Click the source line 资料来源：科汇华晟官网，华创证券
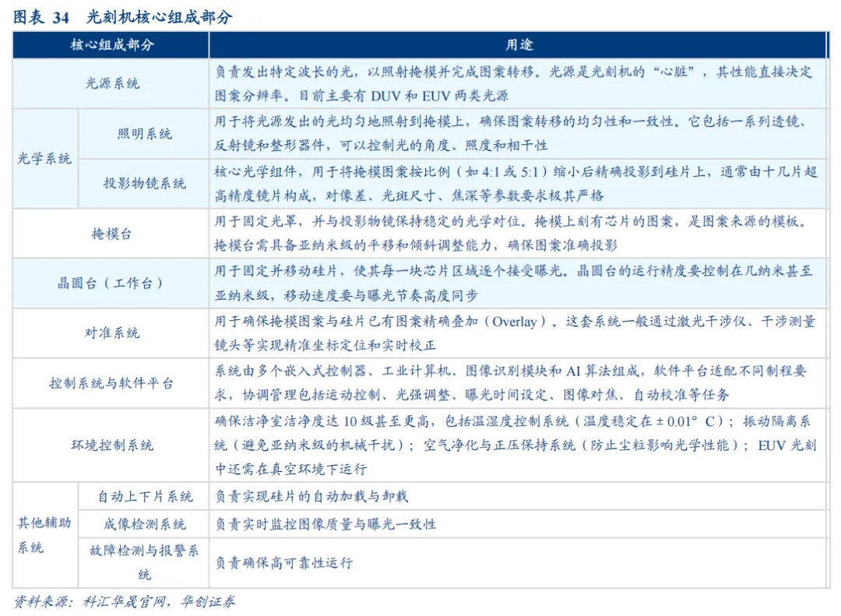This screenshot has width=841, height=616. [x=124, y=602]
